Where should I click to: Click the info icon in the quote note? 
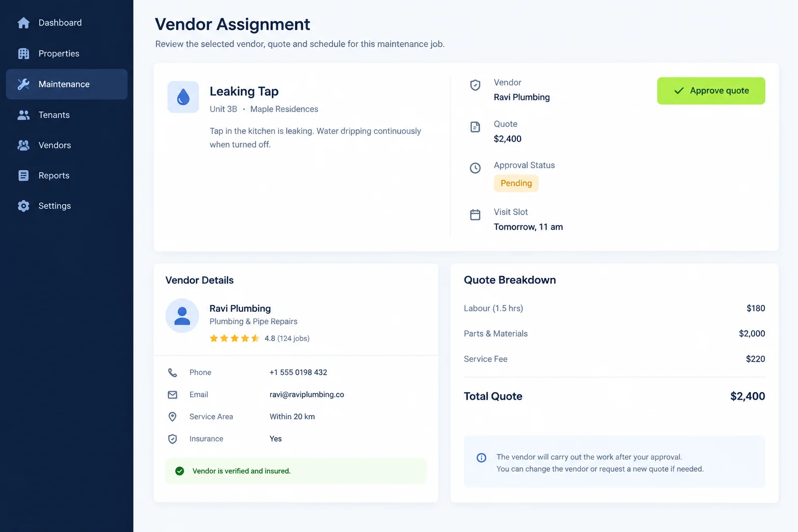[481, 458]
